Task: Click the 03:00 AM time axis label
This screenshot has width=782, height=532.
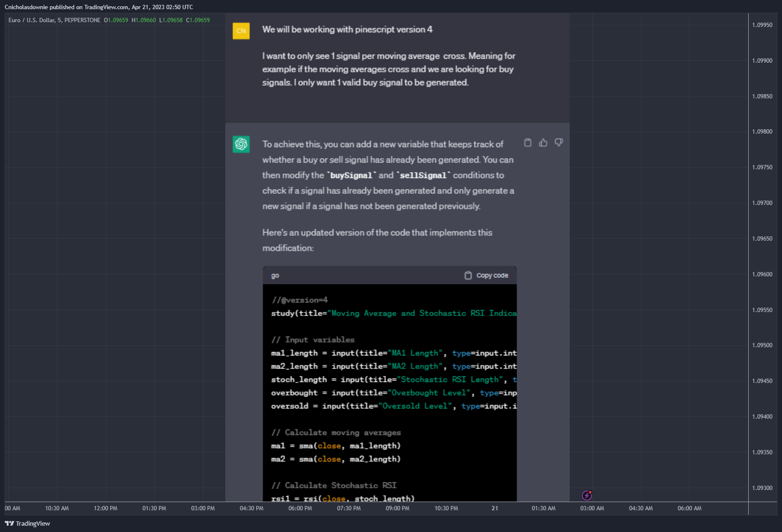Action: click(x=592, y=508)
